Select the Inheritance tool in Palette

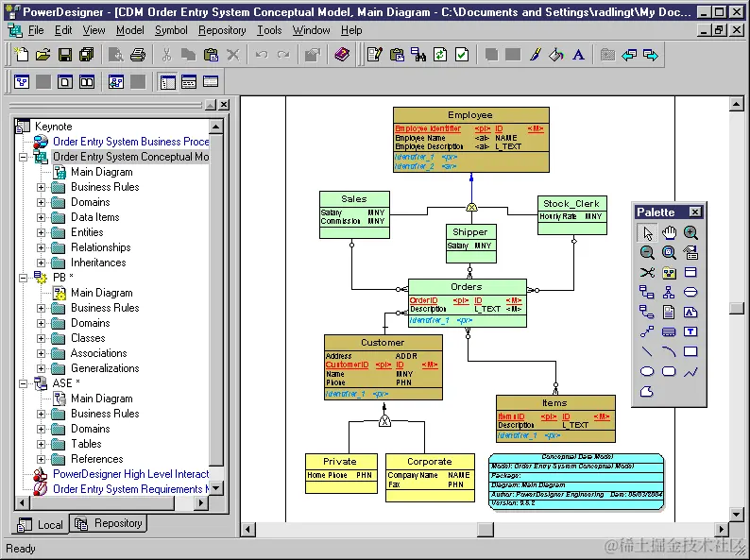669,292
